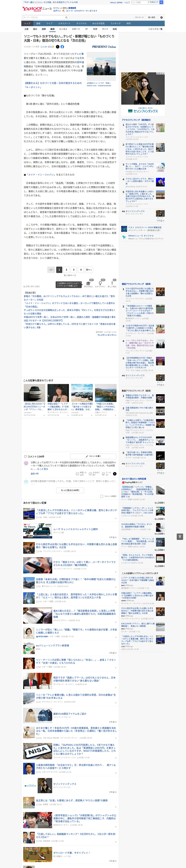Click the Yahoo! JAPAN news logo
Viewport: 186px width, 868px height.
[37, 9]
